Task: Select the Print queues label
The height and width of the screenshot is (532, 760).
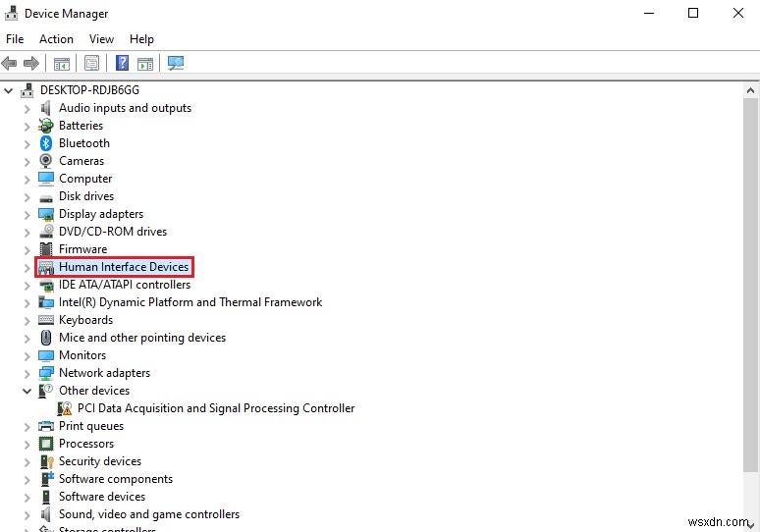Action: (91, 426)
